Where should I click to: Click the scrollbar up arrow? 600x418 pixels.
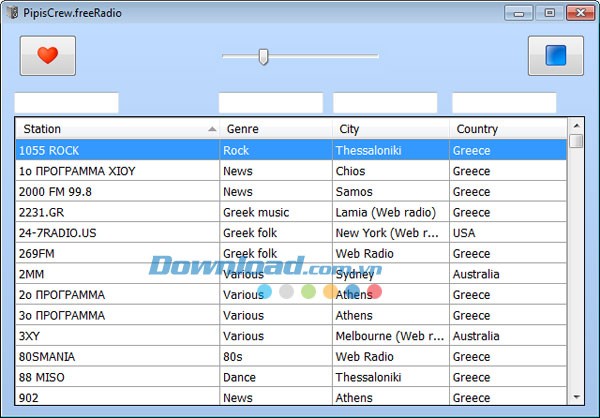(x=576, y=125)
